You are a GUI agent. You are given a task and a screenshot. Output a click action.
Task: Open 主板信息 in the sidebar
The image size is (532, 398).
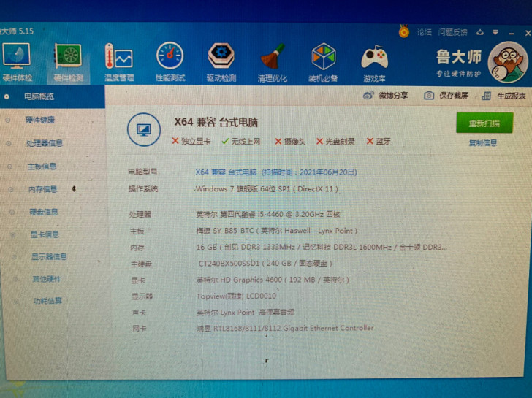42,166
